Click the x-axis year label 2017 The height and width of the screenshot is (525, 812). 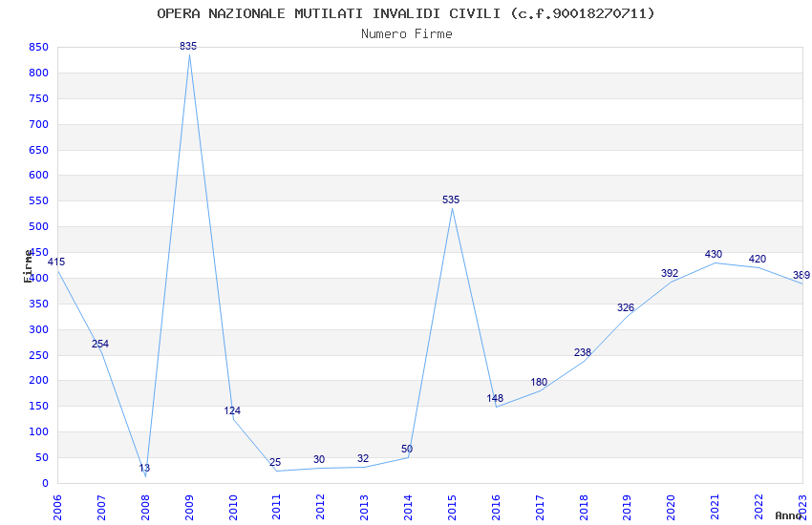(x=540, y=508)
